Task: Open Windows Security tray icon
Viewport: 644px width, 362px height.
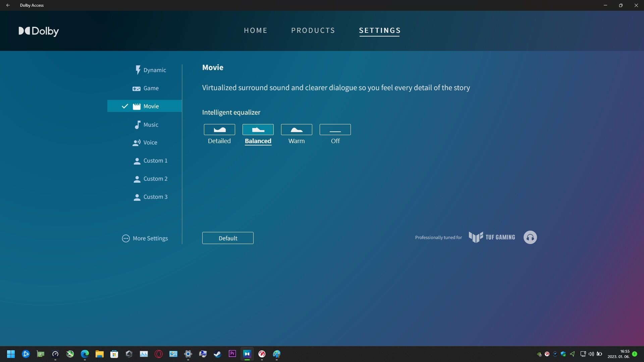Action: (563, 354)
